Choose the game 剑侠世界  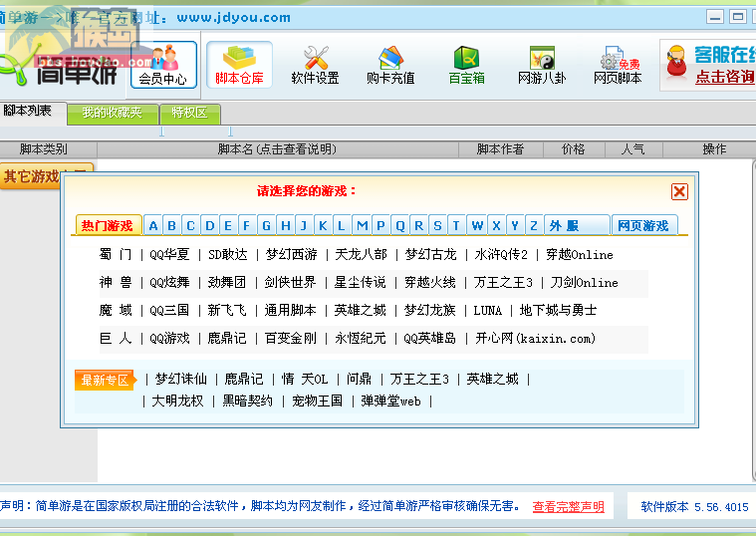coord(290,282)
